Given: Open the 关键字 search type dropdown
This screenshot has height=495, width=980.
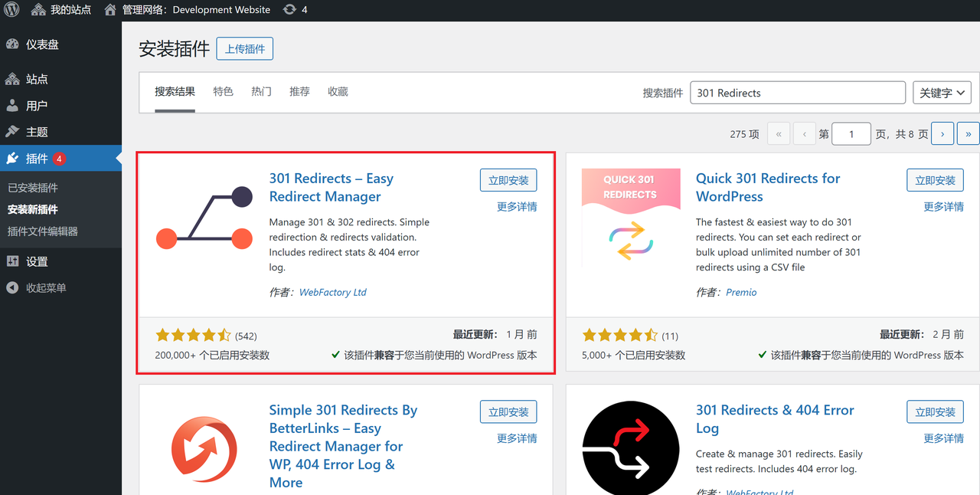Looking at the screenshot, I should [942, 93].
